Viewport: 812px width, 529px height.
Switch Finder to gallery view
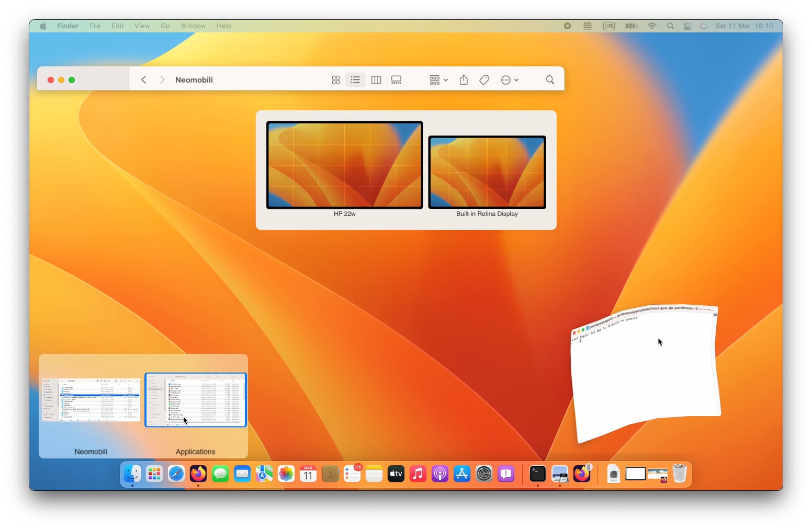coord(397,80)
